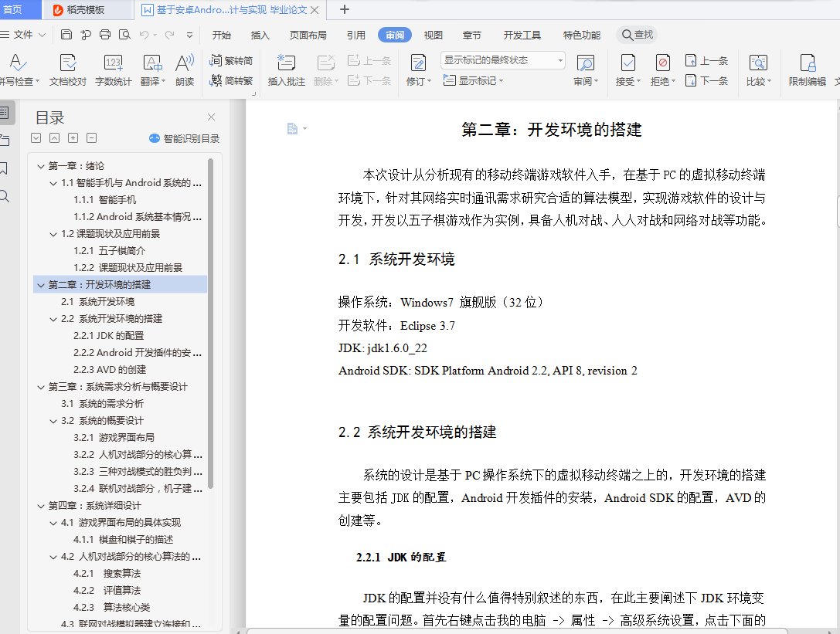Jump to 1.1.1 智能手机 in outline
The width and height of the screenshot is (840, 634).
[x=105, y=200]
